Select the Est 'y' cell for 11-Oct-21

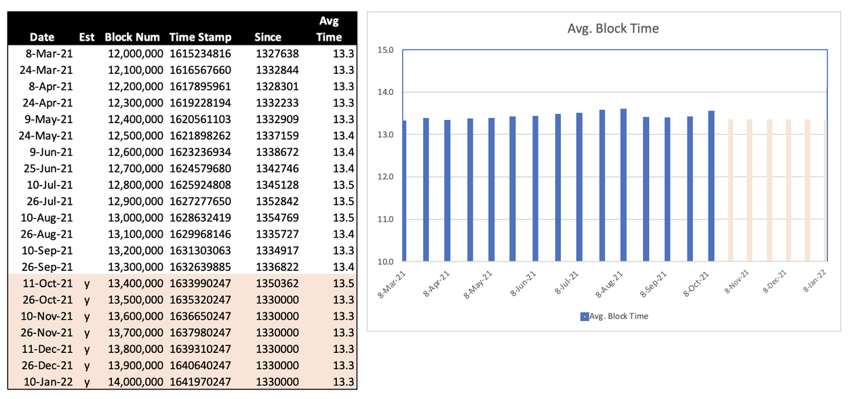(87, 283)
